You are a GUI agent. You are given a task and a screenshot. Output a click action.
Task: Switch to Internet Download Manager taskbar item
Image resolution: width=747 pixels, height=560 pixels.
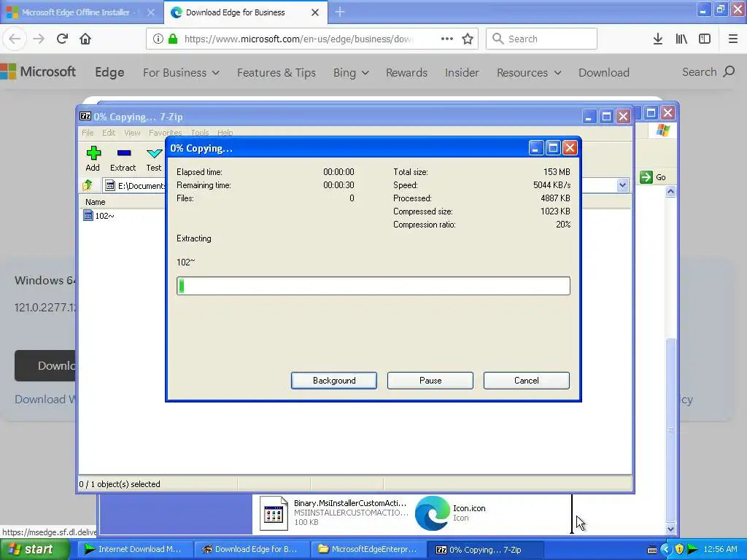pyautogui.click(x=133, y=550)
